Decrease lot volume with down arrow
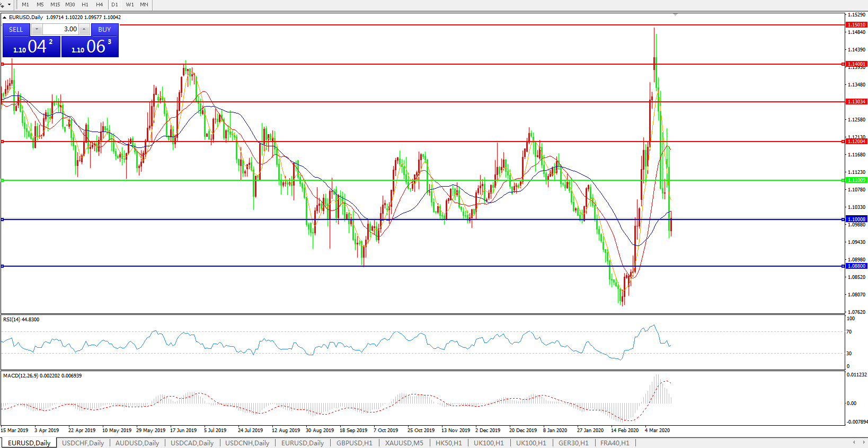The width and height of the screenshot is (868, 448). [x=37, y=30]
